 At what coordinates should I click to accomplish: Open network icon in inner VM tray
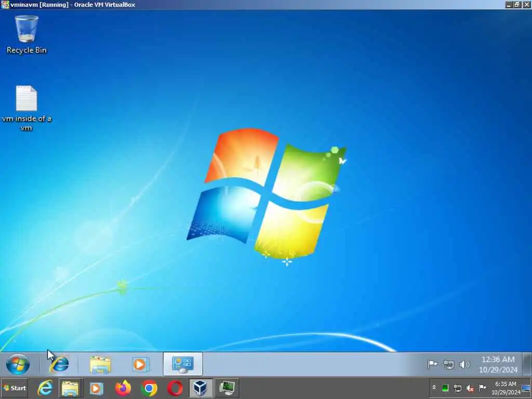coord(448,365)
